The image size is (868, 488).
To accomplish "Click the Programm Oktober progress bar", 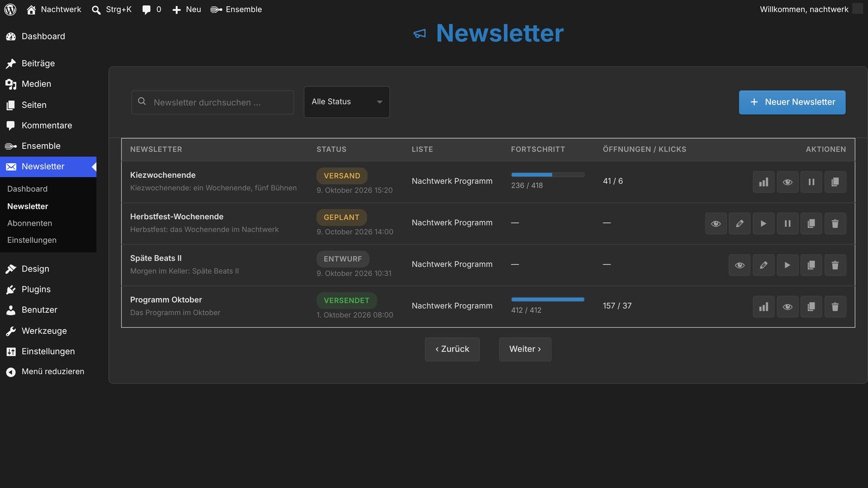I will point(548,299).
